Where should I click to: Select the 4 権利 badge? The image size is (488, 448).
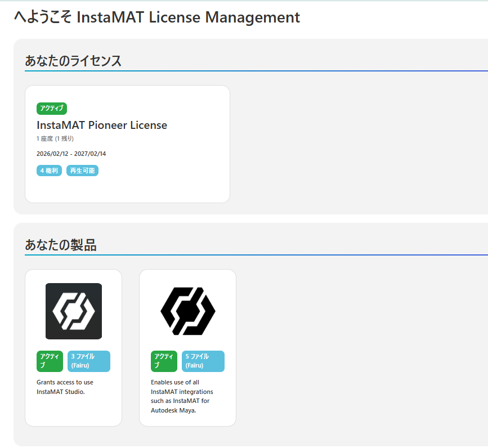click(x=49, y=171)
